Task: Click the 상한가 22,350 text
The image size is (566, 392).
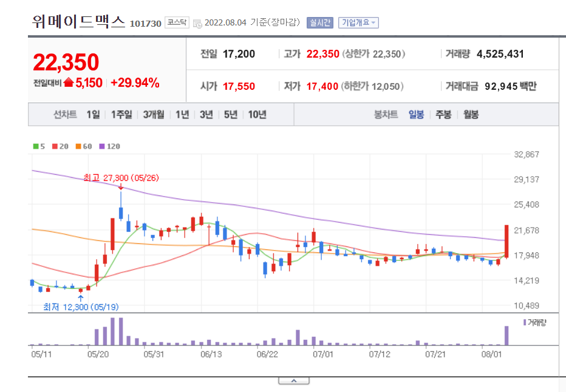Action: tap(373, 54)
